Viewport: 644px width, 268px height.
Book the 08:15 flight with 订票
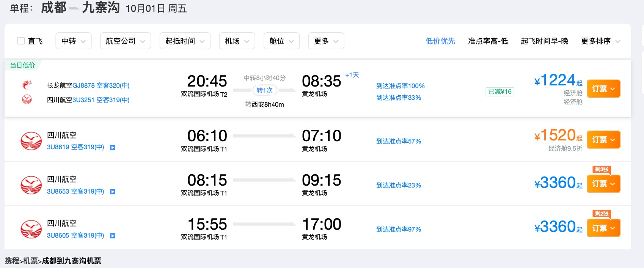tap(603, 184)
